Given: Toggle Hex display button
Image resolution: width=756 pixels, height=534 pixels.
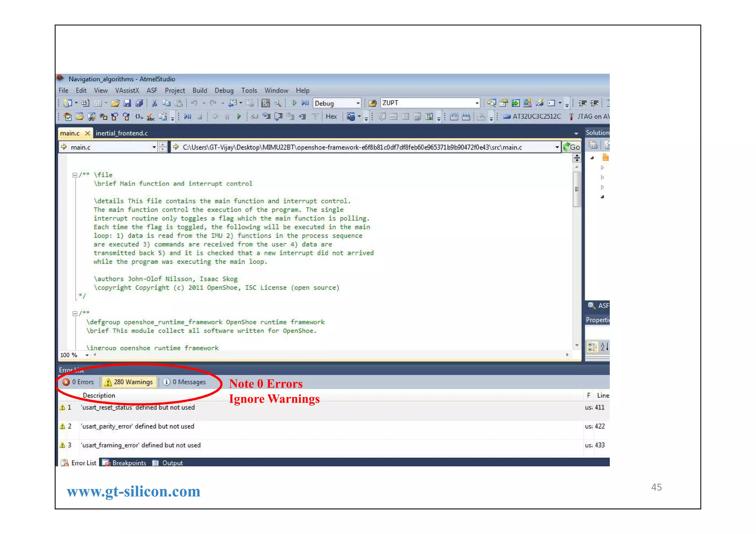Looking at the screenshot, I should coord(331,117).
